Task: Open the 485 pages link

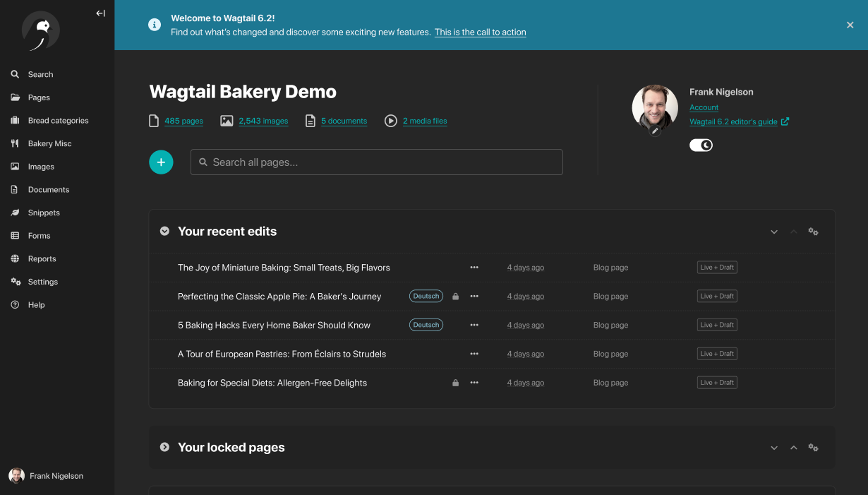Action: pyautogui.click(x=183, y=121)
